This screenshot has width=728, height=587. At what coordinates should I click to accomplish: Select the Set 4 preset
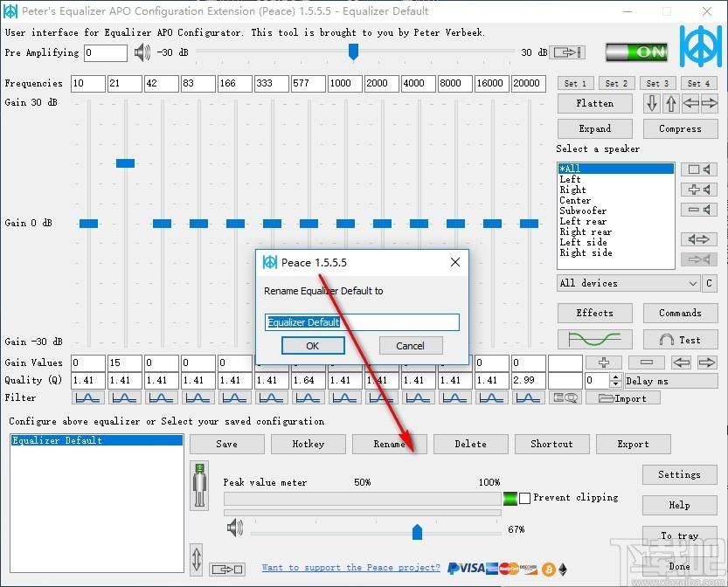pyautogui.click(x=699, y=84)
